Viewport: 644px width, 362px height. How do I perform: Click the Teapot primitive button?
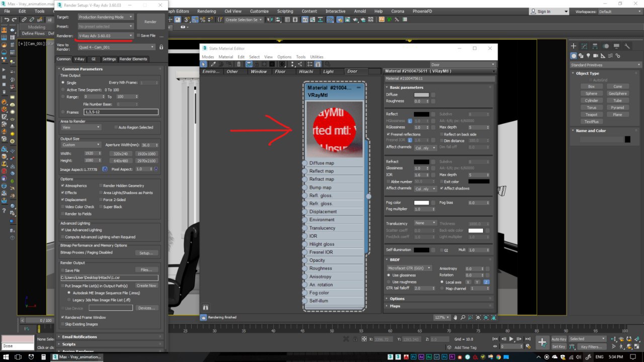[591, 115]
